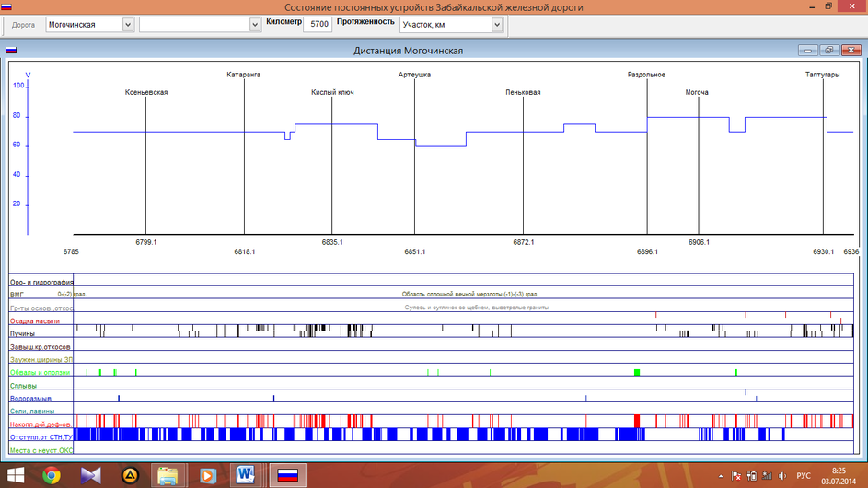Launch Visual Studio from the taskbar

pyautogui.click(x=90, y=475)
